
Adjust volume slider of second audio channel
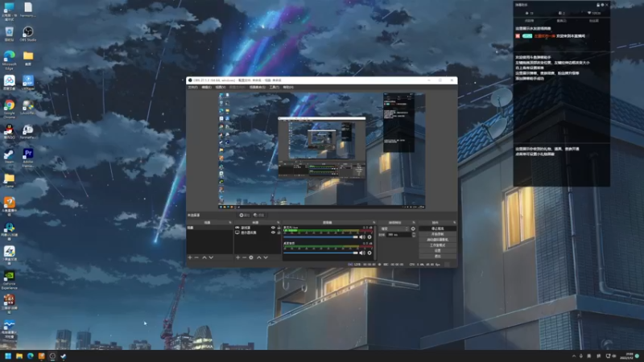click(x=320, y=253)
